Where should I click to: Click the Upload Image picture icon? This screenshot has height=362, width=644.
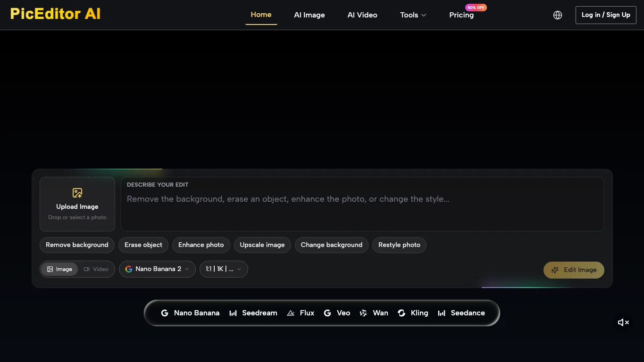[x=77, y=193]
